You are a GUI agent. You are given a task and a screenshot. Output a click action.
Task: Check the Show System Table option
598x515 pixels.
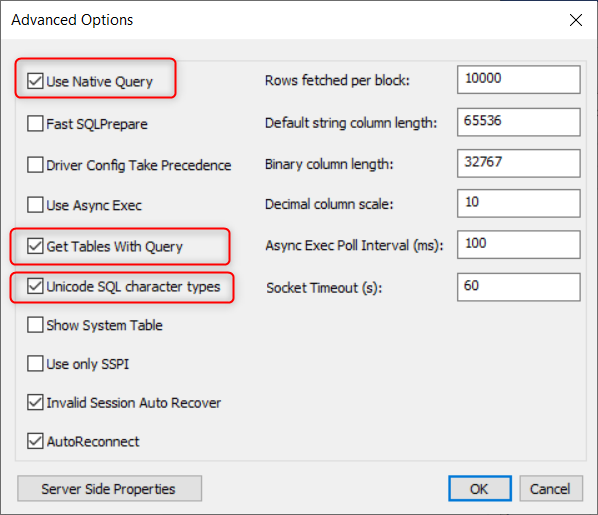tap(35, 325)
